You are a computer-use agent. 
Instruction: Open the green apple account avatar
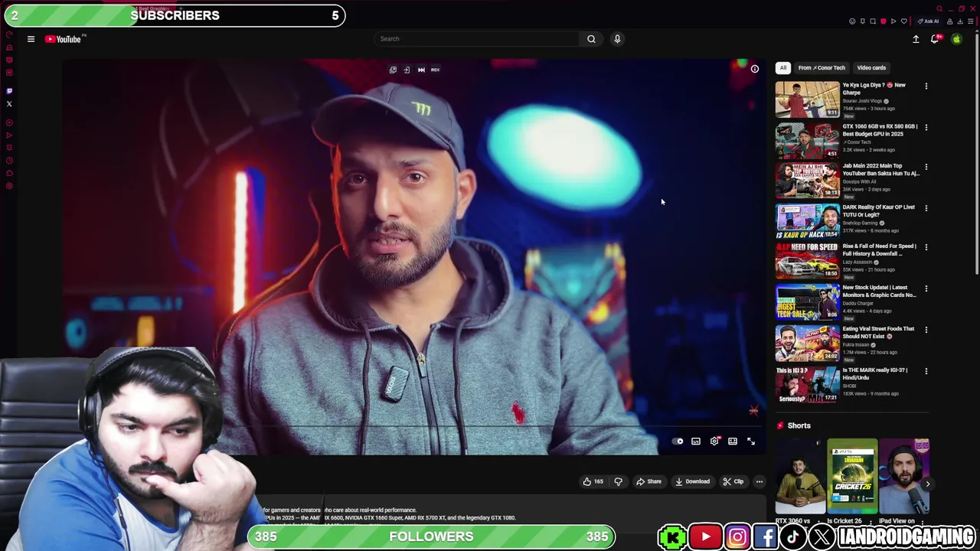point(956,39)
